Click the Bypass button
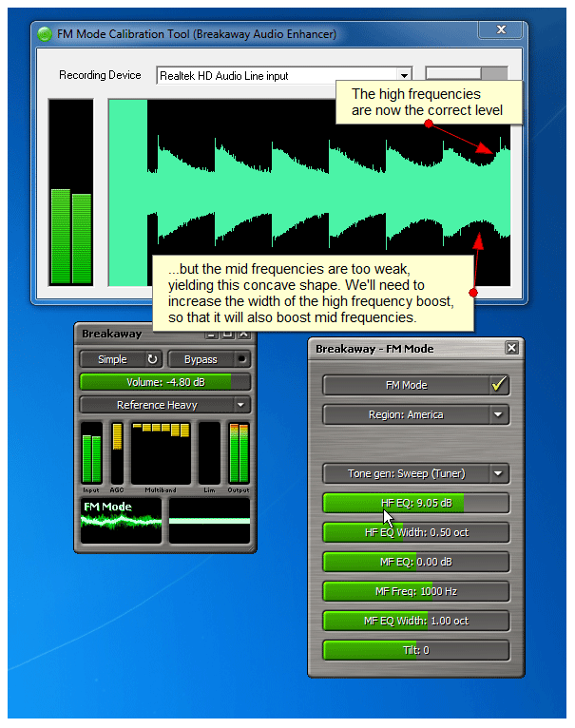Viewport: 575px width, 728px height. coord(209,359)
